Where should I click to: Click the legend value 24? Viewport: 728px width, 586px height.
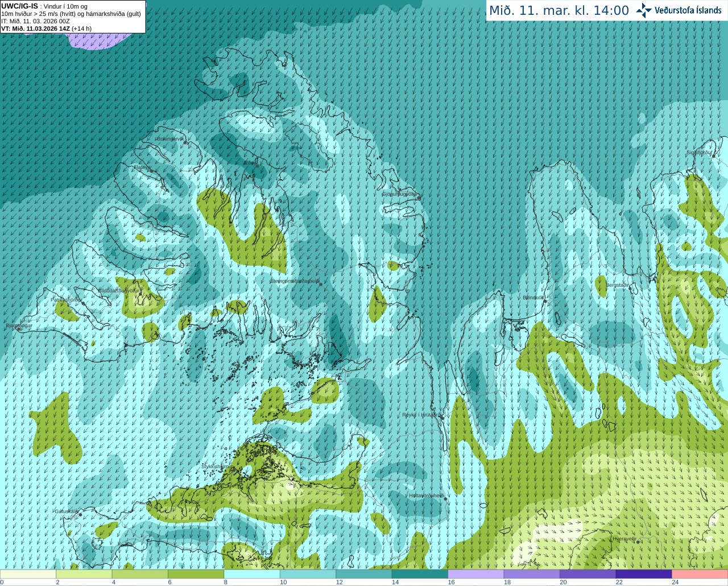click(675, 582)
